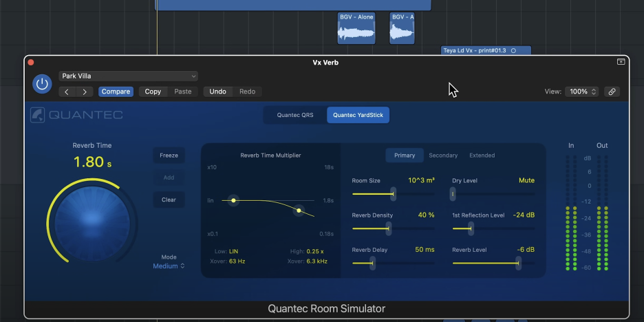Open the Extended parameters tab
The image size is (644, 322).
click(482, 155)
